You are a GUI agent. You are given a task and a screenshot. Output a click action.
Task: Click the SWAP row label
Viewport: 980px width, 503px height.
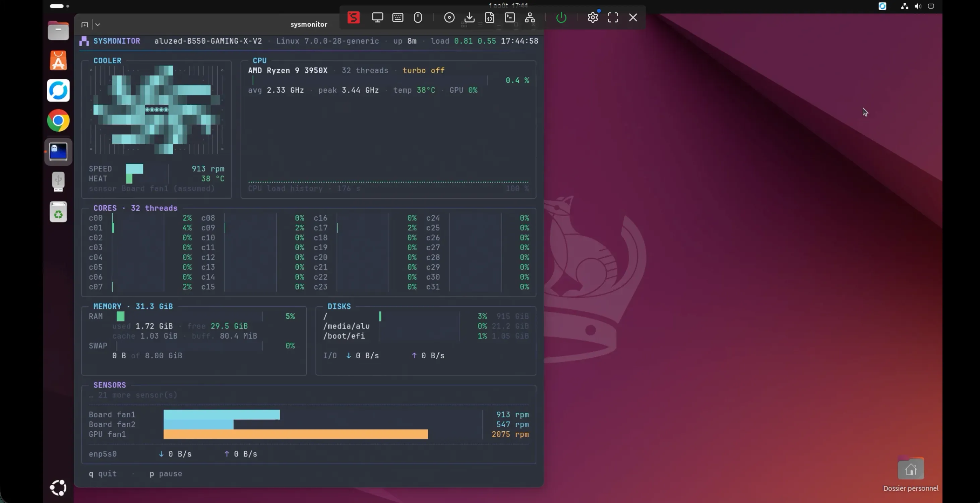point(98,346)
